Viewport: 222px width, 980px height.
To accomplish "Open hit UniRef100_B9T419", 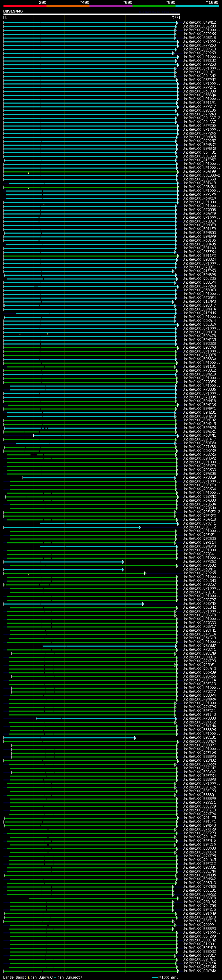I will [x=199, y=183].
